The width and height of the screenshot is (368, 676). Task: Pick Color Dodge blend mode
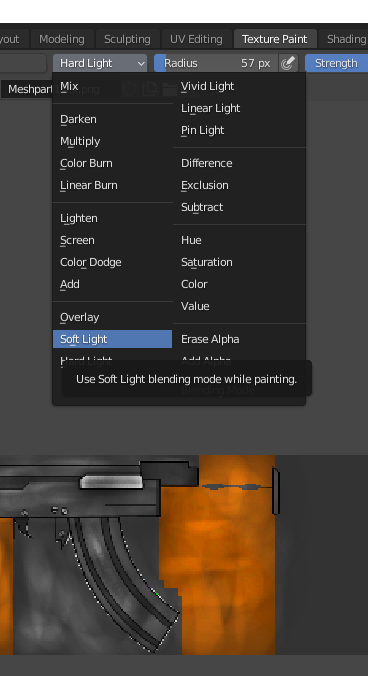point(112,262)
